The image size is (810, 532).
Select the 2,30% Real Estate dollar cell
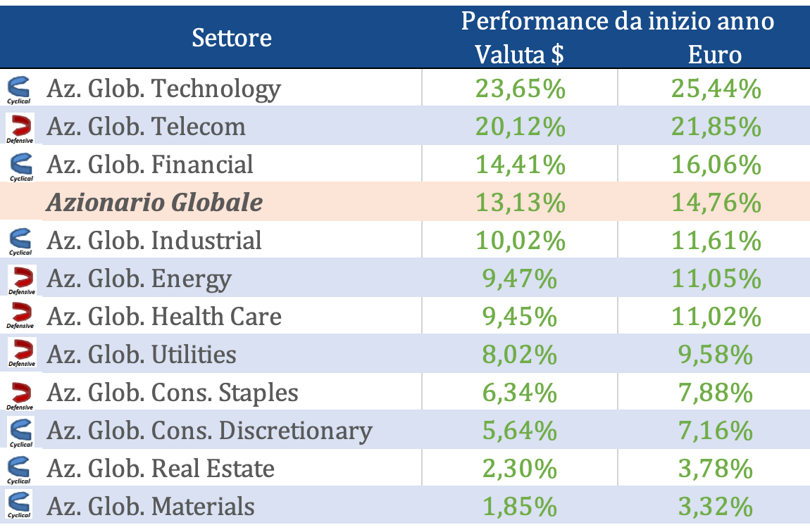[520, 469]
